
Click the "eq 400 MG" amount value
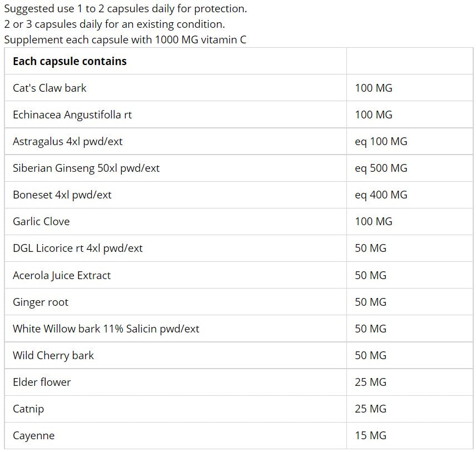(381, 195)
